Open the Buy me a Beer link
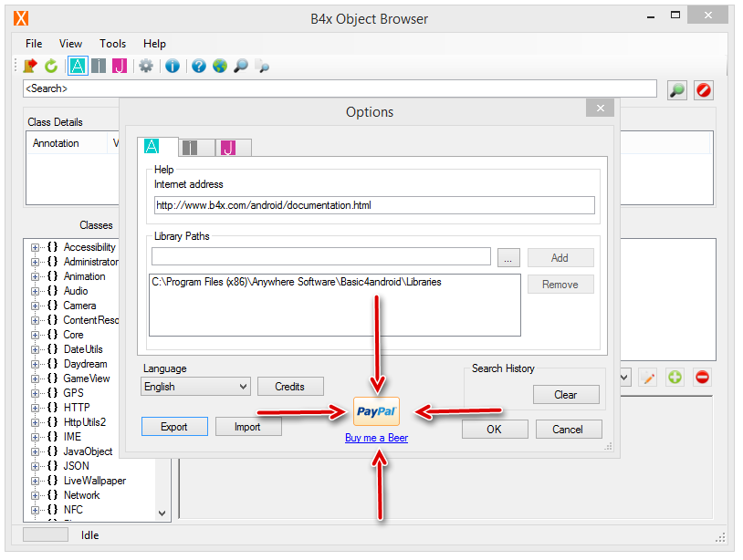 coord(377,438)
